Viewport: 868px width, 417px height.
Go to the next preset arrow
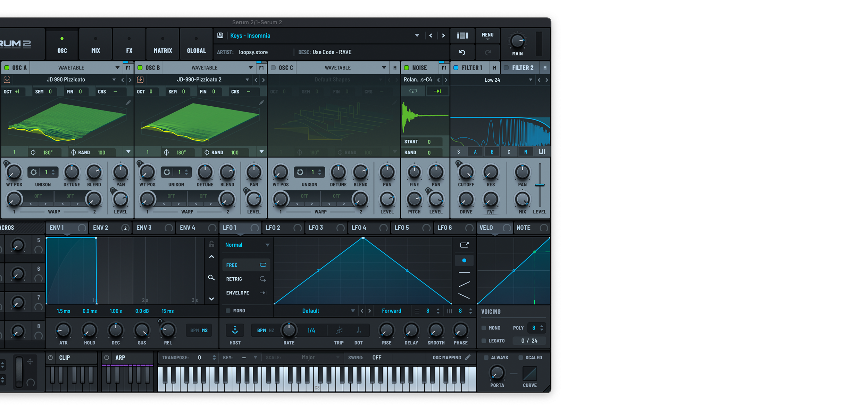[x=443, y=35]
